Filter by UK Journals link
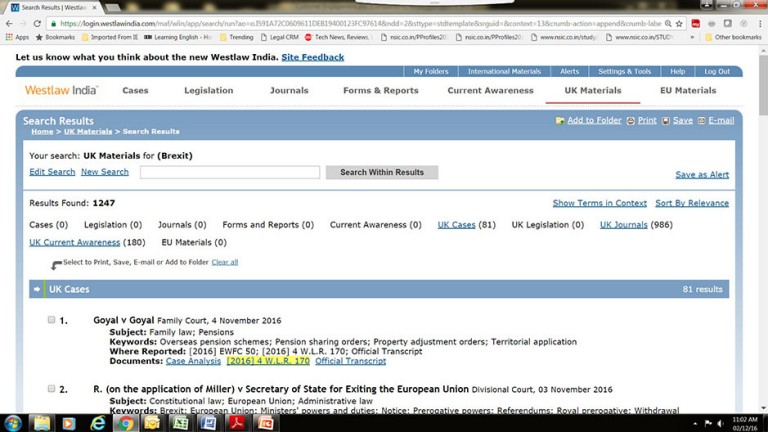The width and height of the screenshot is (768, 432). 624,225
